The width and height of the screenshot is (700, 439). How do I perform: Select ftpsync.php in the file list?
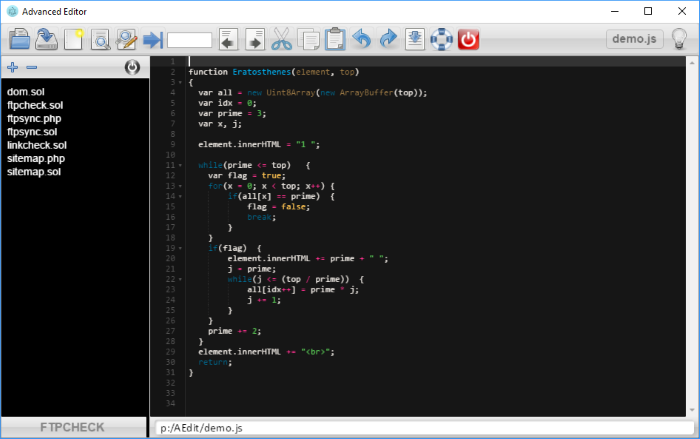[33, 118]
